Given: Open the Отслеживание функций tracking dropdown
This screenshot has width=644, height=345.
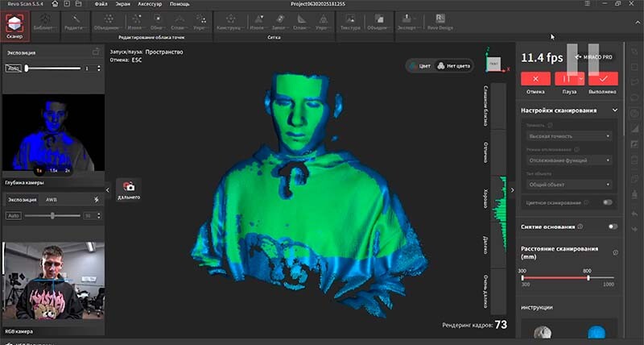Looking at the screenshot, I should 569,160.
